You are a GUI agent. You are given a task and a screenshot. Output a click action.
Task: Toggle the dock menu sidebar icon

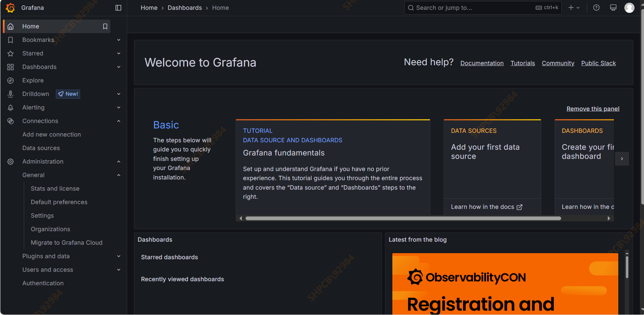pyautogui.click(x=118, y=8)
